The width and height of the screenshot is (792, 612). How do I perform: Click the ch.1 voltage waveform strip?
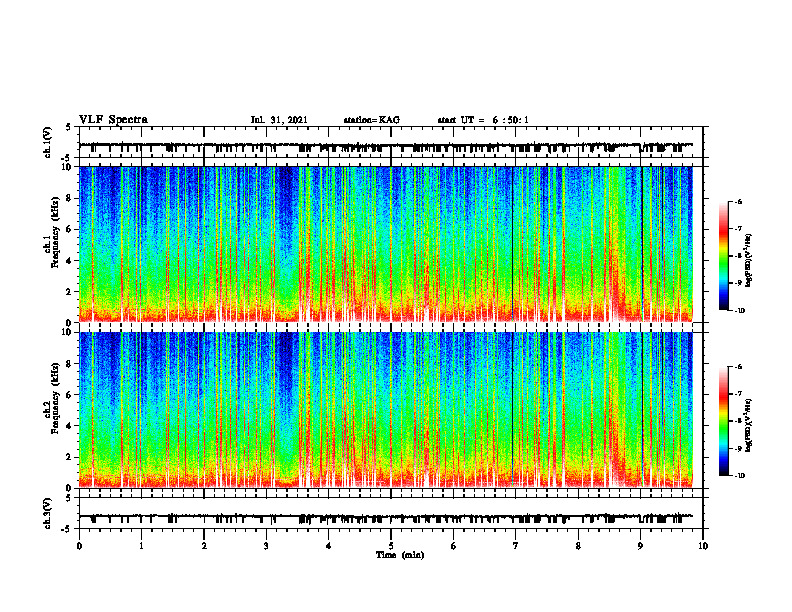click(x=391, y=142)
